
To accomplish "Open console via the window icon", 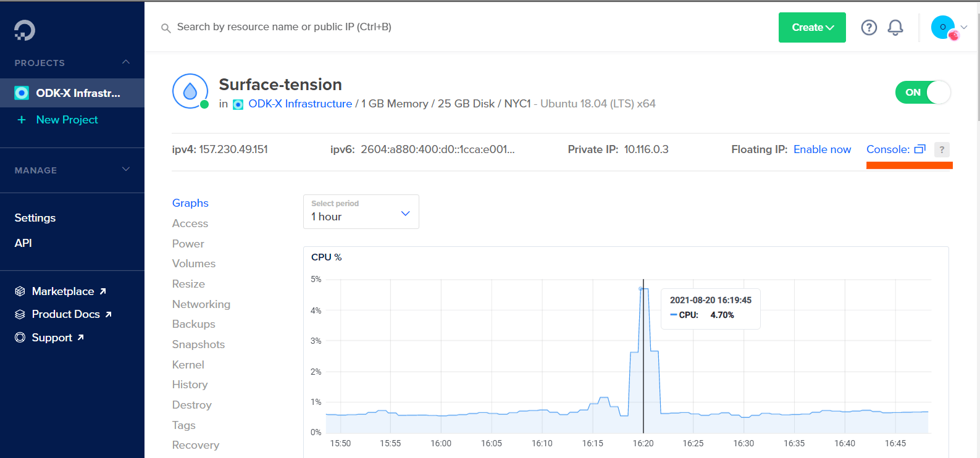I will [x=920, y=149].
